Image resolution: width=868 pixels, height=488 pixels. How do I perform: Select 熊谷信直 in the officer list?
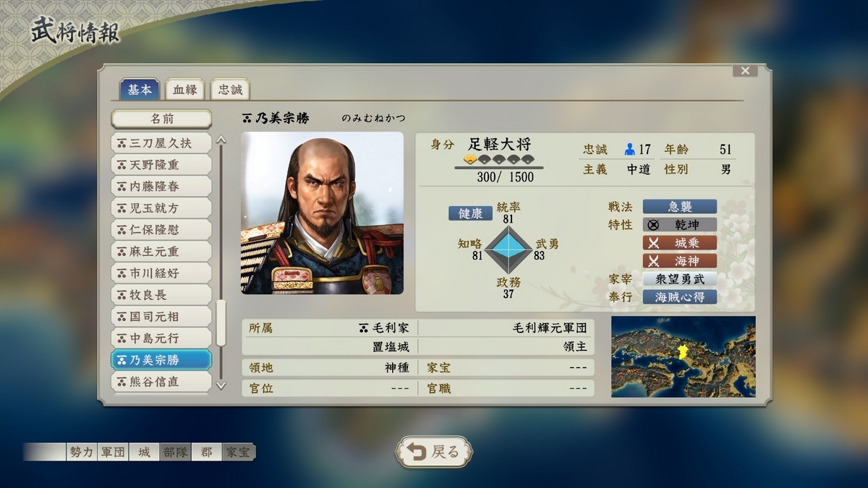[x=161, y=381]
